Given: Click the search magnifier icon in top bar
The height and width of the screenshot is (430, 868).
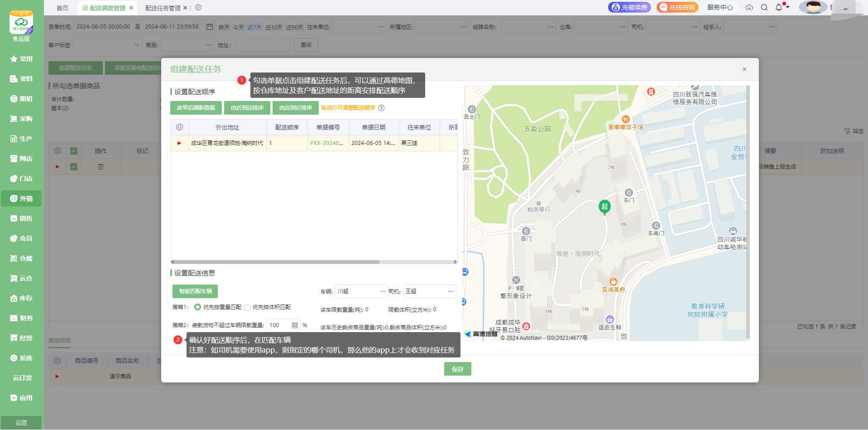Looking at the screenshot, I should (x=764, y=7).
